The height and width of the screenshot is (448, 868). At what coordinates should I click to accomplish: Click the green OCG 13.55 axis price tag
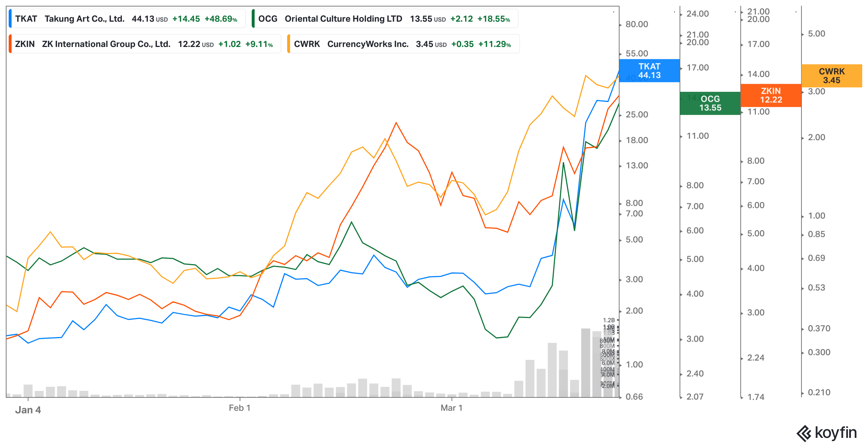click(x=710, y=103)
